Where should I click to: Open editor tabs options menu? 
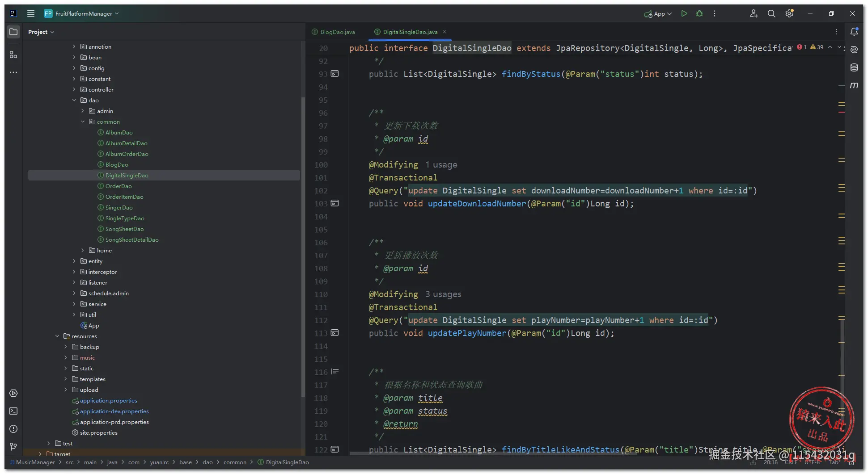(x=836, y=32)
